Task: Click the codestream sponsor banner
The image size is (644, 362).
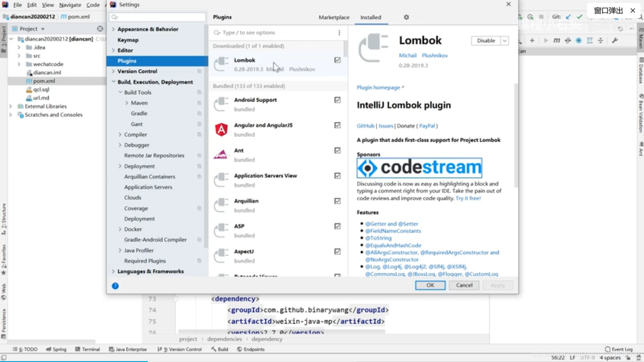Action: pyautogui.click(x=419, y=168)
